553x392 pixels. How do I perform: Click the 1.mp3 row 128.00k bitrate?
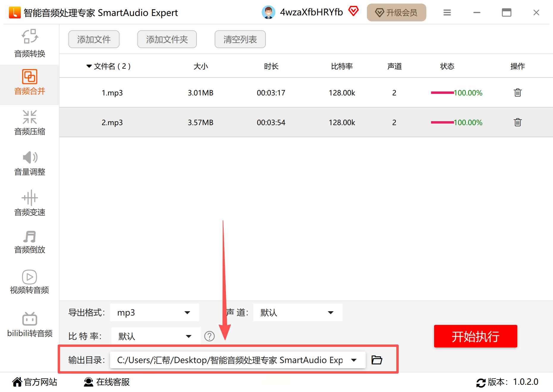(342, 93)
